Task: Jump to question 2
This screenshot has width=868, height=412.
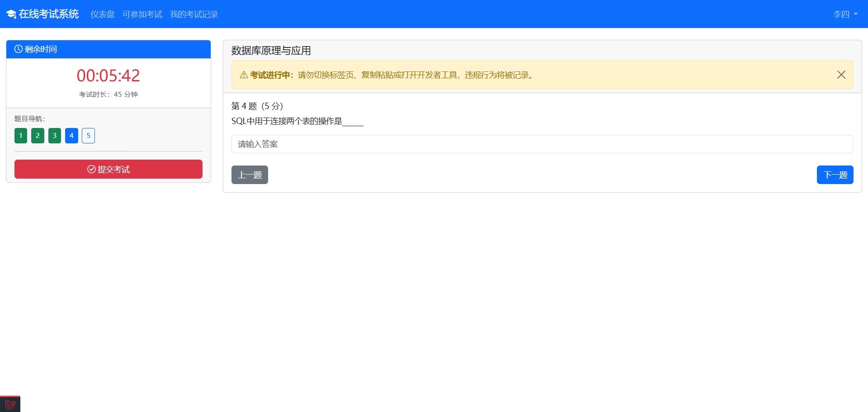Action: [38, 136]
